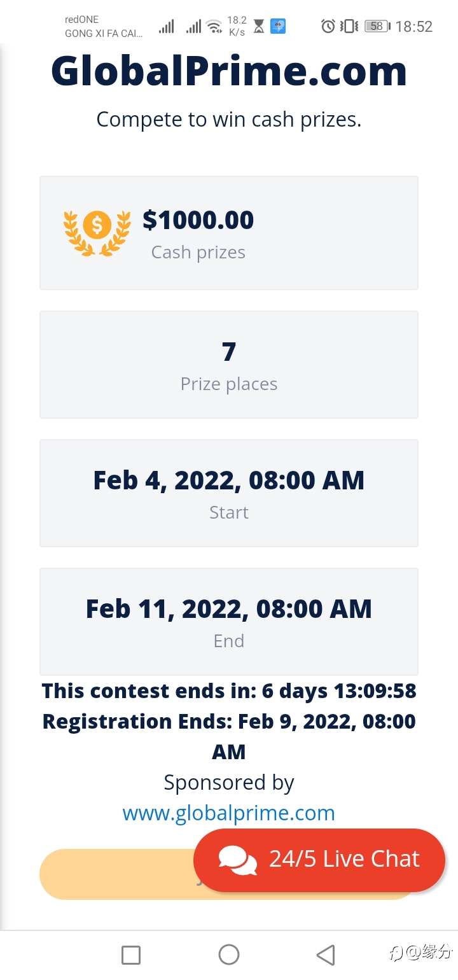
Task: Tap the Feb 11 End date card
Action: pyautogui.click(x=229, y=622)
